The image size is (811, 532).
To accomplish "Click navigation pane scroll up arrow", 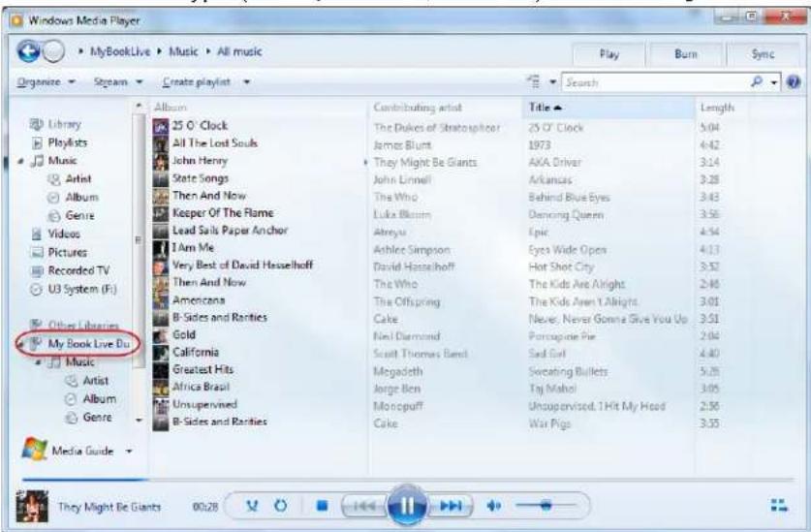I will click(139, 106).
